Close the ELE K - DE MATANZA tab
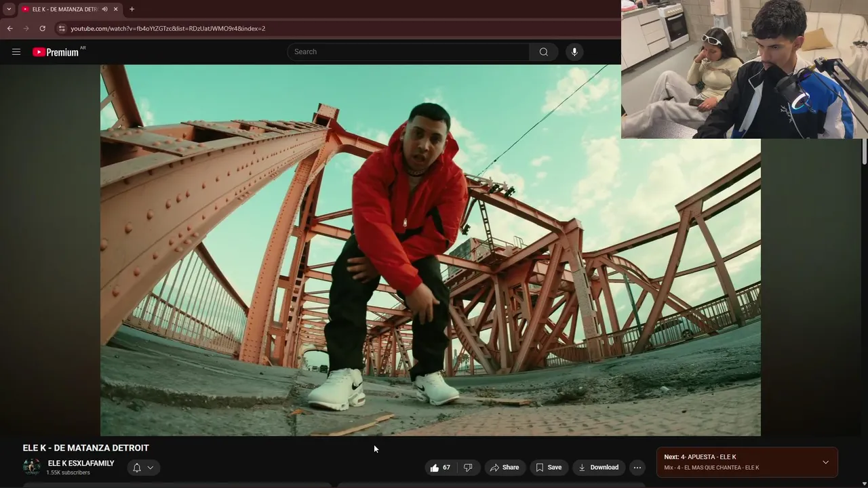Viewport: 868px width, 488px height. [x=115, y=9]
